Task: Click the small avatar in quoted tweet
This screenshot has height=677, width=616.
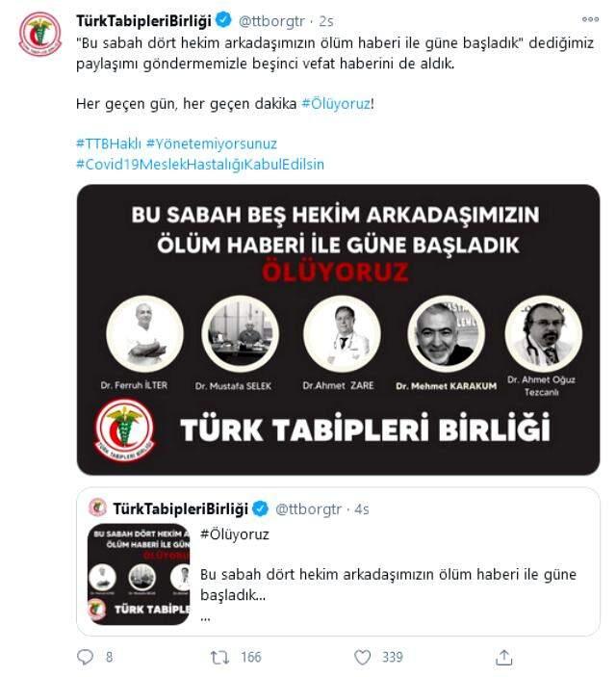Action: pos(97,508)
